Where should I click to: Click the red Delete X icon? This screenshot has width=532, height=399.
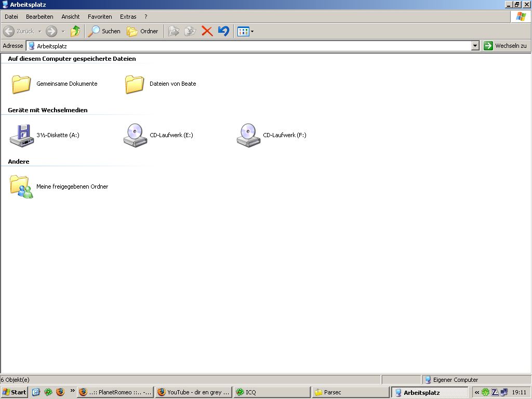[207, 31]
